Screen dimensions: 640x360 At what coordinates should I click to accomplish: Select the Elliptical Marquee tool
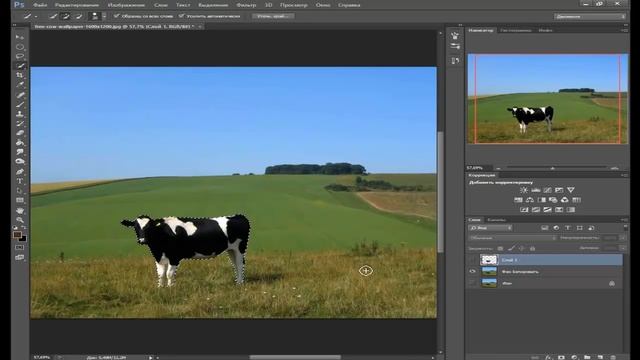(x=20, y=47)
